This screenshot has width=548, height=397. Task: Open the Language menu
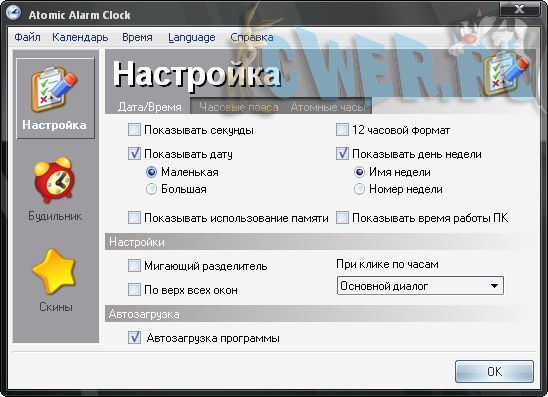tap(192, 37)
